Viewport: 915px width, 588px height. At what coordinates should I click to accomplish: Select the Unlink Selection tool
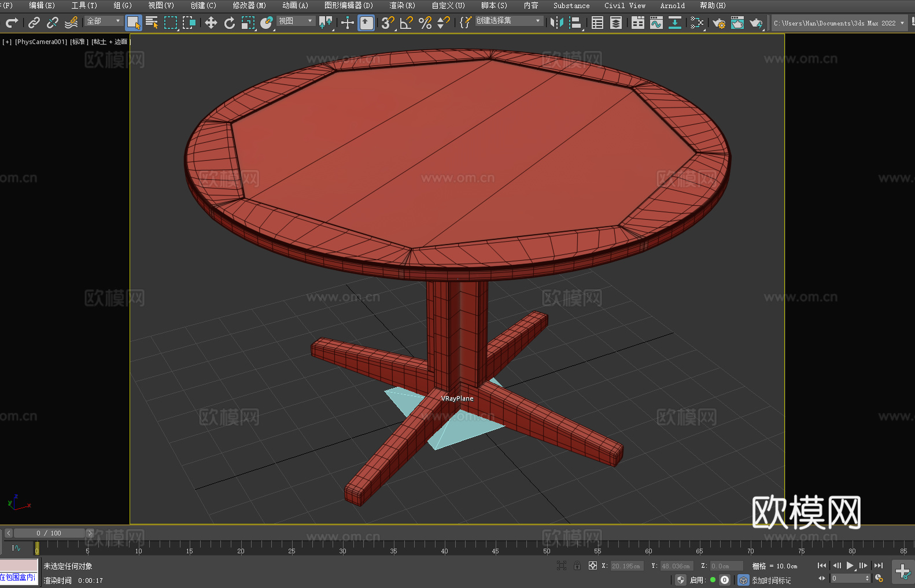(53, 23)
